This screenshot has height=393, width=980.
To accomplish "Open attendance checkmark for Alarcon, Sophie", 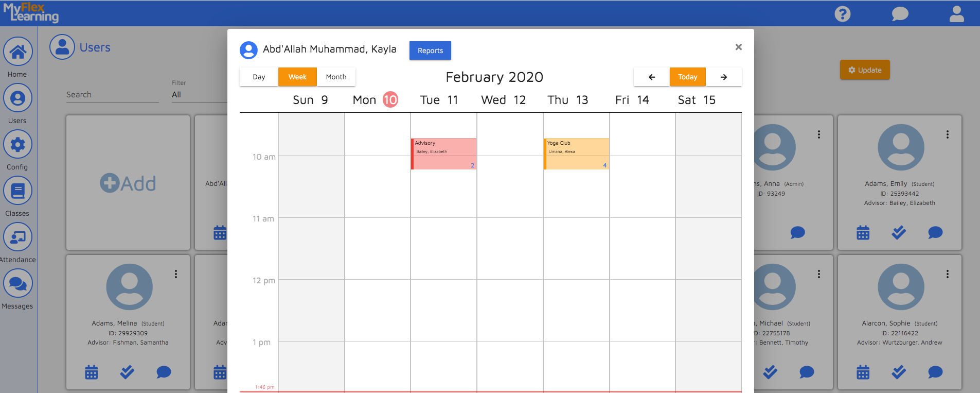I will [x=899, y=372].
